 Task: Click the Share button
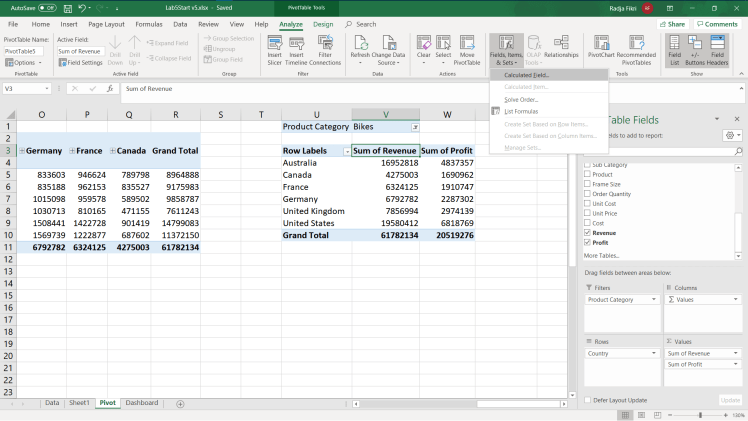[x=673, y=23]
